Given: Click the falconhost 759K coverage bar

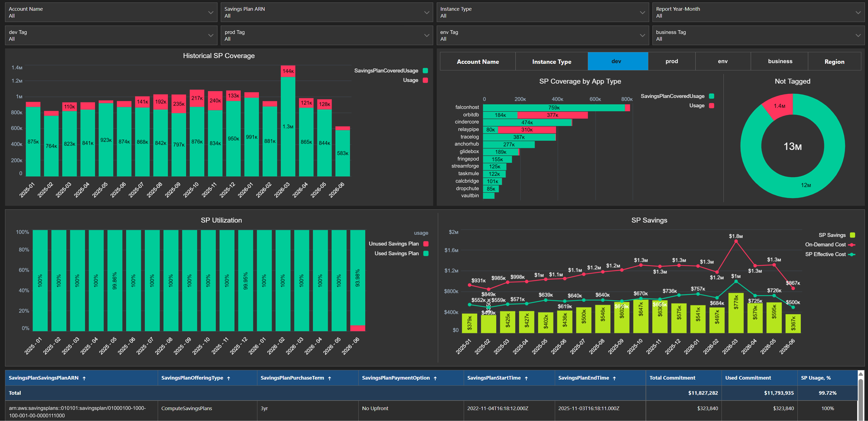Looking at the screenshot, I should coord(554,108).
